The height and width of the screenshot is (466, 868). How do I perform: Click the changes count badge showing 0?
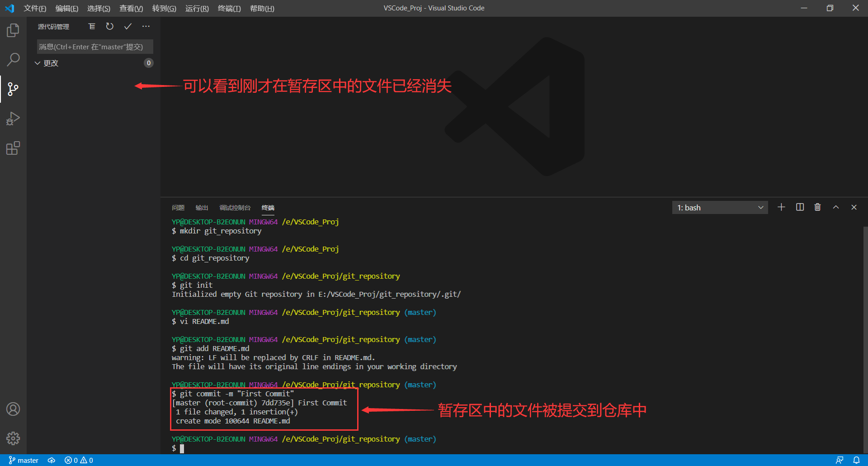[148, 63]
